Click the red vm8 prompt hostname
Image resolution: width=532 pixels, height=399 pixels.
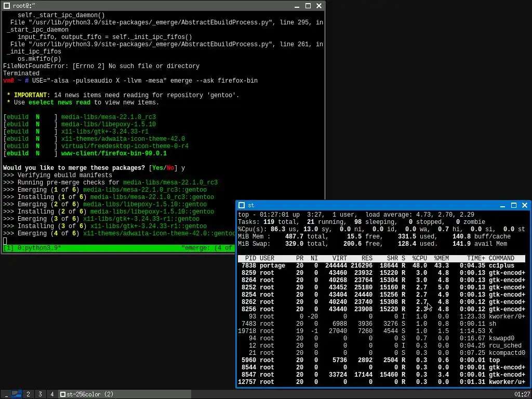(x=8, y=81)
